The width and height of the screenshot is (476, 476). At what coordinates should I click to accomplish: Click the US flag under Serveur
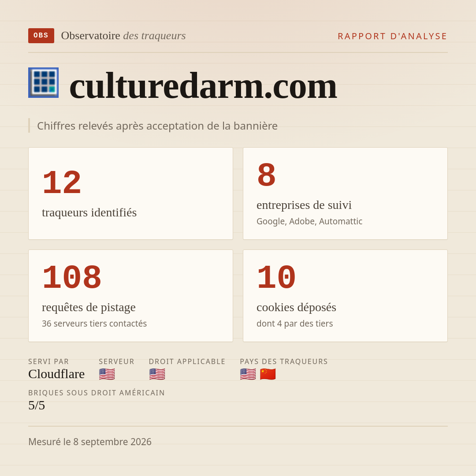pos(107,374)
